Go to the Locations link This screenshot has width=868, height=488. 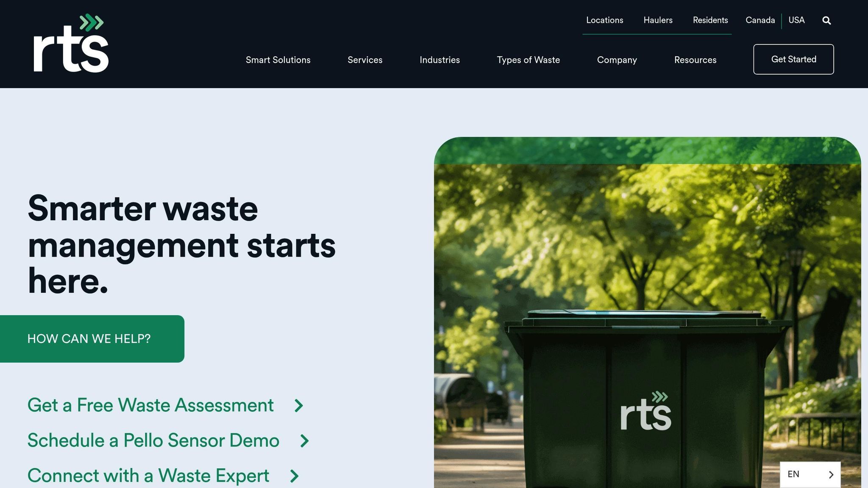click(x=604, y=20)
